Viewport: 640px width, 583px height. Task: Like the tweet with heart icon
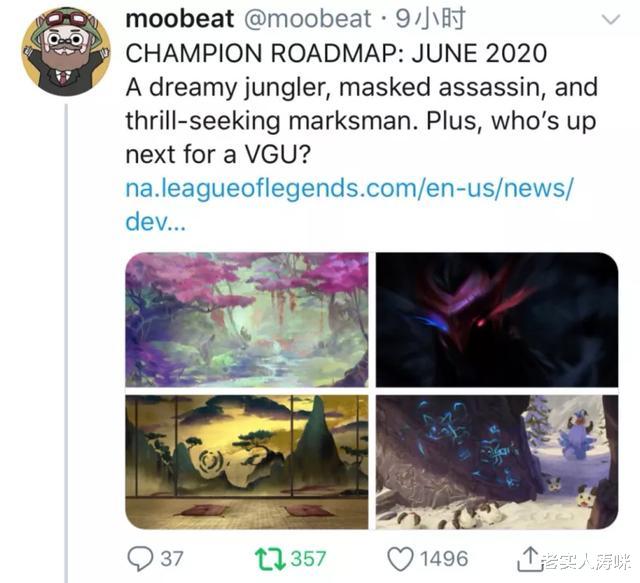400,559
